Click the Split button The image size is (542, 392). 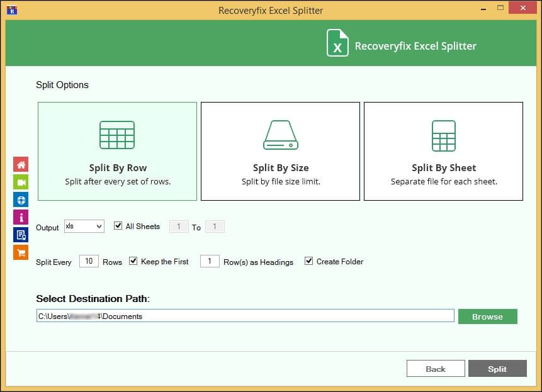pos(497,369)
